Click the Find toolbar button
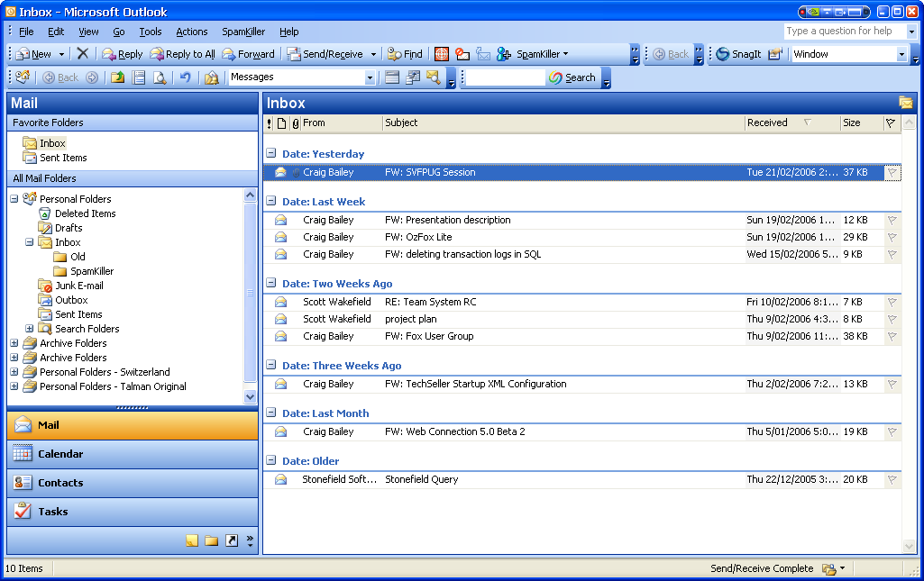The height and width of the screenshot is (581, 924). (x=405, y=54)
